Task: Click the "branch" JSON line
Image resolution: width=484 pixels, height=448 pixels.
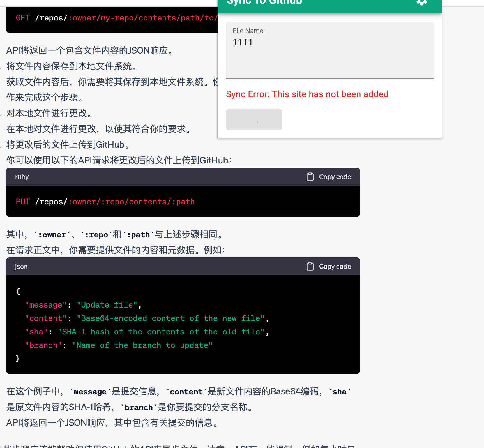Action: click(119, 345)
